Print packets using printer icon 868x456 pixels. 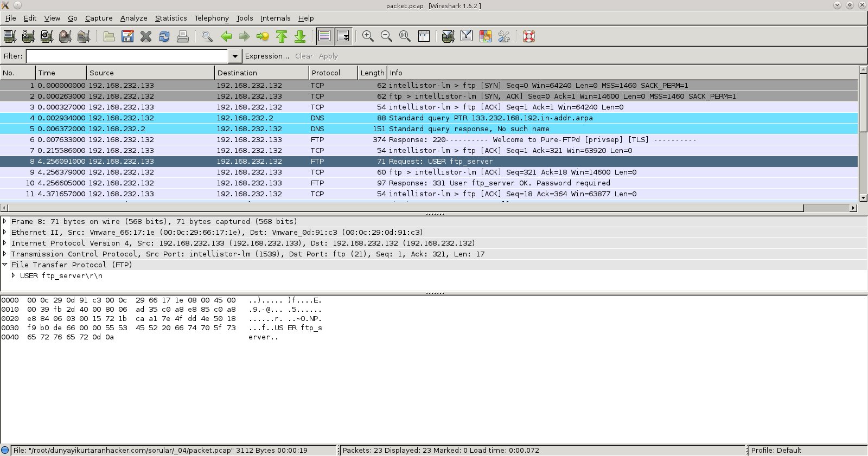[x=183, y=36]
